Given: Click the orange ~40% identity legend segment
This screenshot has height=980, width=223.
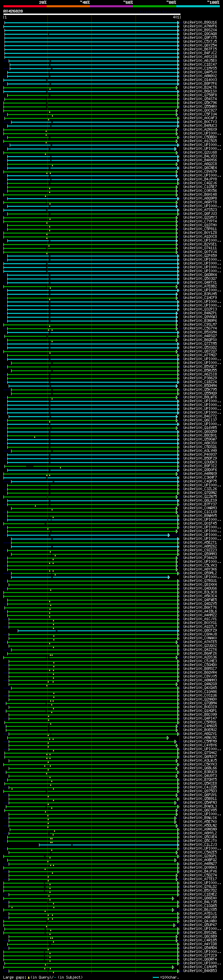Looking at the screenshot, I should point(68,6).
